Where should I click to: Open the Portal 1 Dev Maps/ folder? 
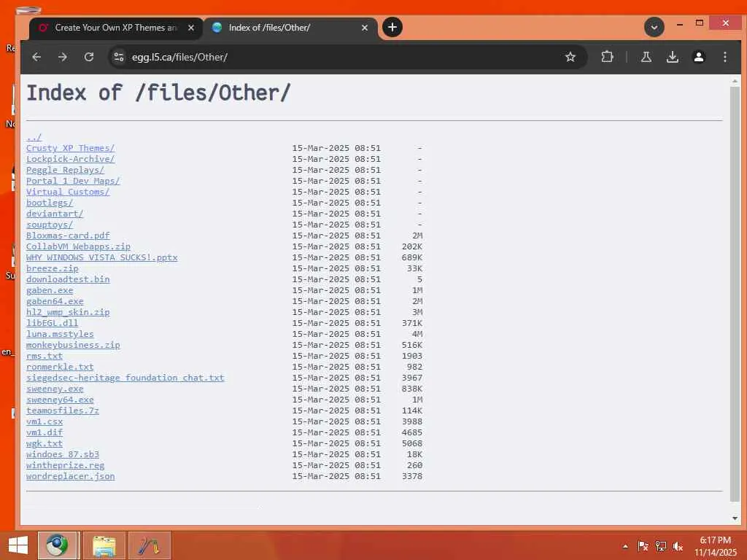pos(73,181)
